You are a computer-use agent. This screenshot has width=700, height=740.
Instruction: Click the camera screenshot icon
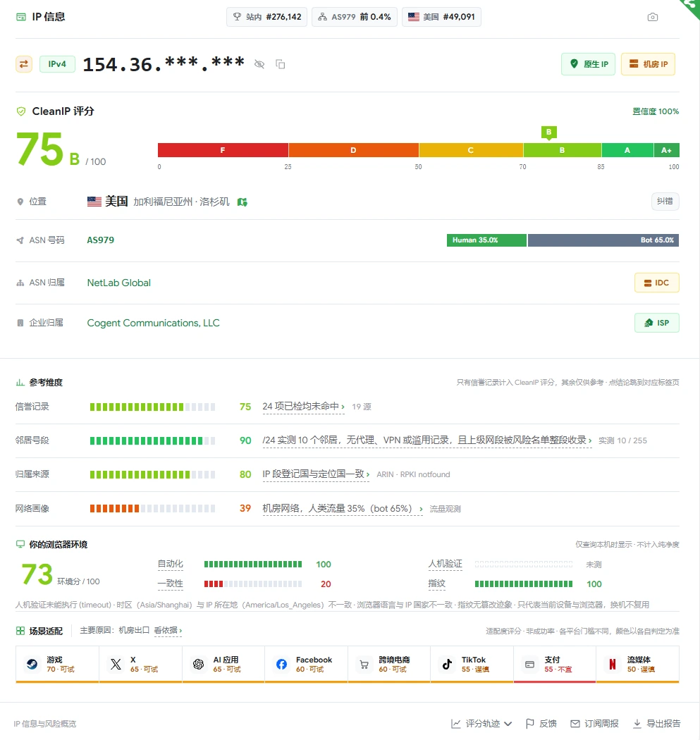(x=652, y=17)
